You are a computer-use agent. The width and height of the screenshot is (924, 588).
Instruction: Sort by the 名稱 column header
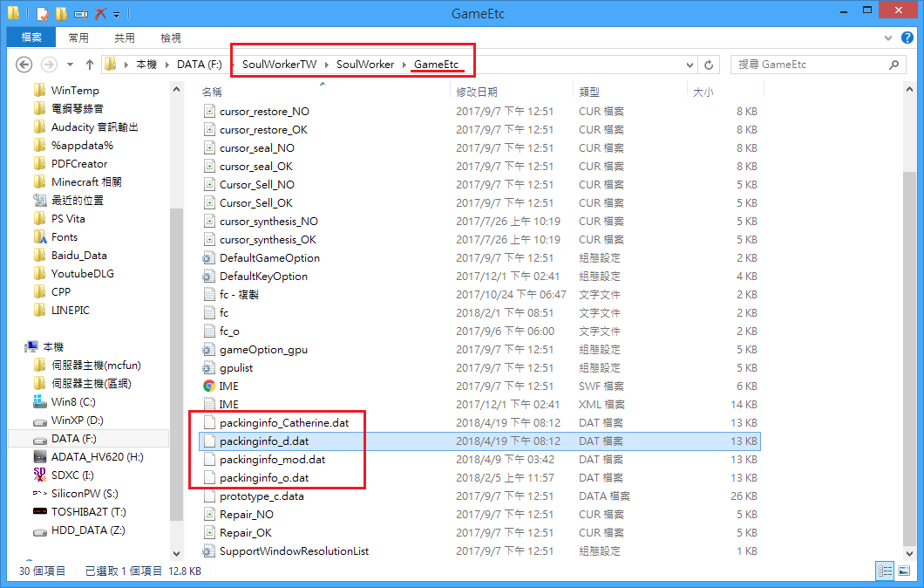point(212,92)
